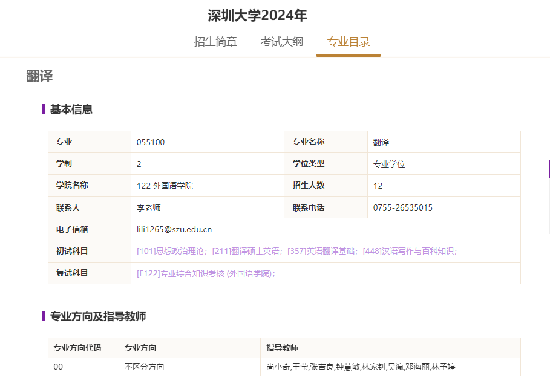Viewport: 550px width, 392px height.
Task: Select the 电子信箱 label
Action: [x=72, y=230]
